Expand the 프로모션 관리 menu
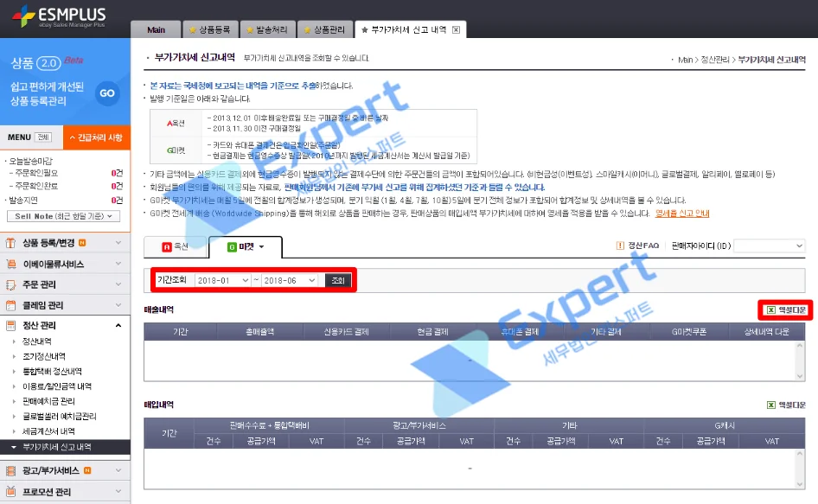The height and width of the screenshot is (504, 818). [65, 492]
